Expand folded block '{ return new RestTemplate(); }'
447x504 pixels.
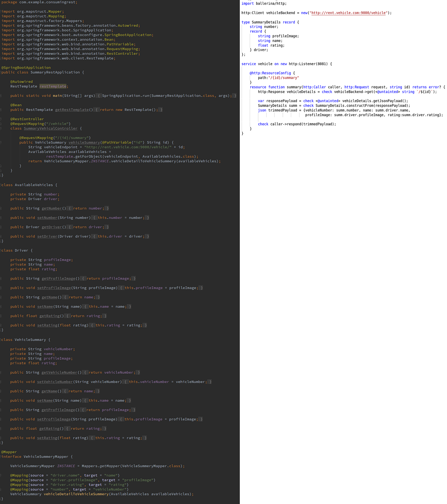(129, 110)
